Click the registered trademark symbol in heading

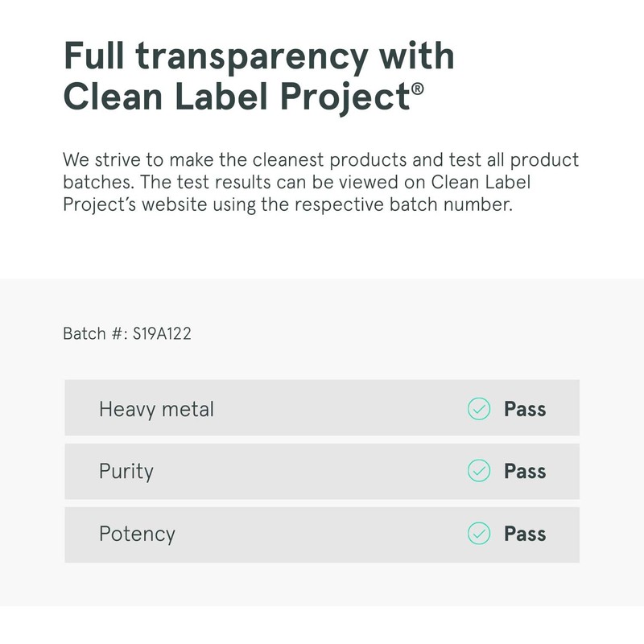click(417, 88)
